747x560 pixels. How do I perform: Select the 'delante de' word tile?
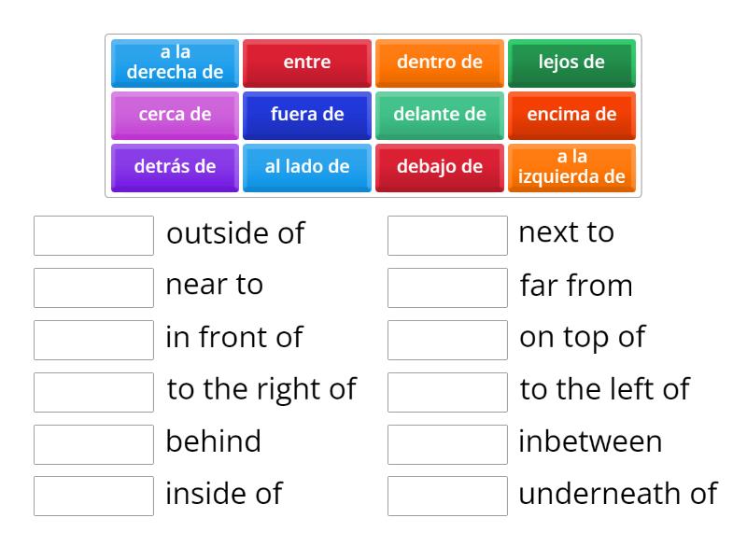439,115
